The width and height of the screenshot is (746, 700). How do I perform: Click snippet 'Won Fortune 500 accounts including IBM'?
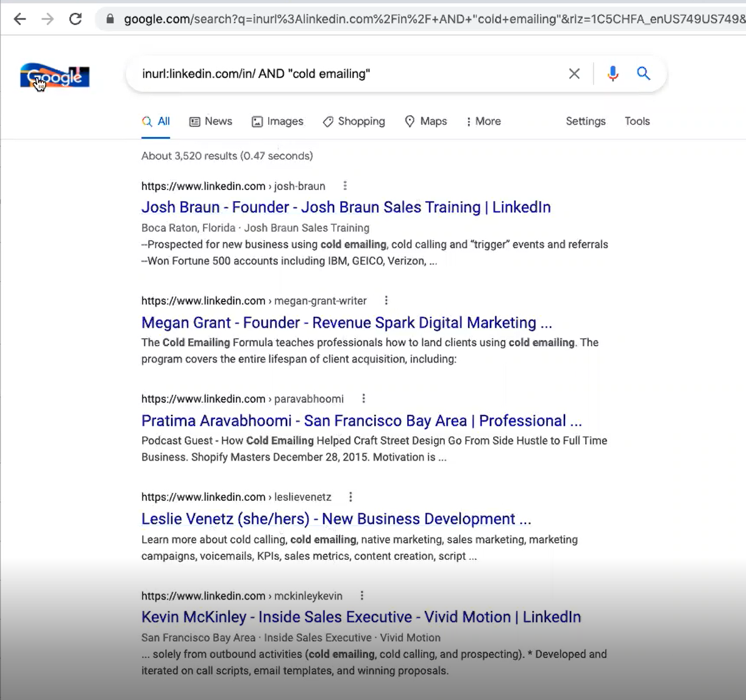coord(290,261)
